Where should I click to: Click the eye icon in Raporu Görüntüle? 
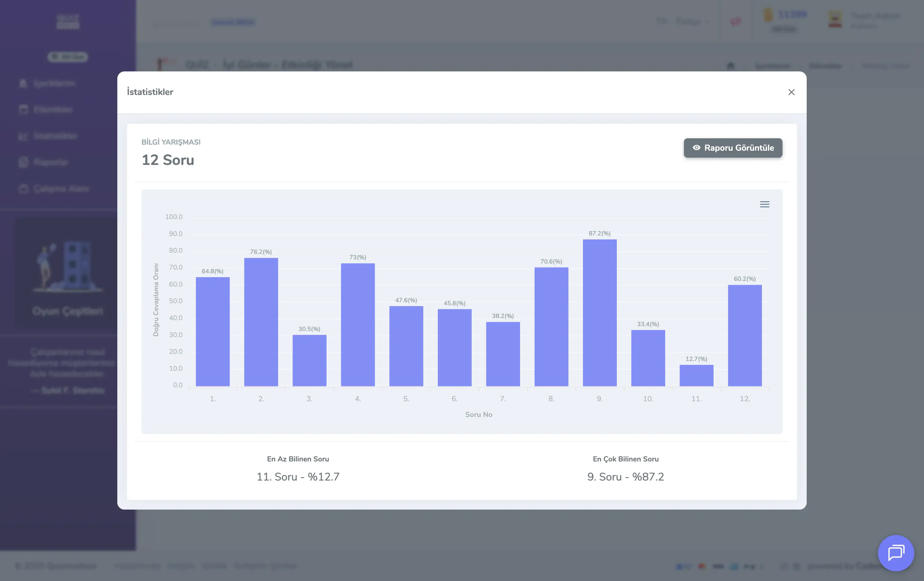pyautogui.click(x=696, y=148)
